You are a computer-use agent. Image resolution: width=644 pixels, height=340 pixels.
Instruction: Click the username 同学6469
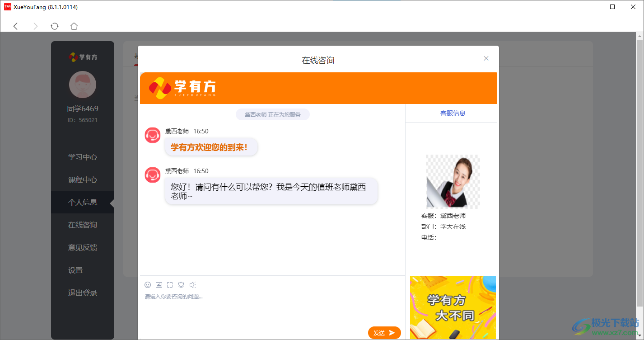pos(83,109)
